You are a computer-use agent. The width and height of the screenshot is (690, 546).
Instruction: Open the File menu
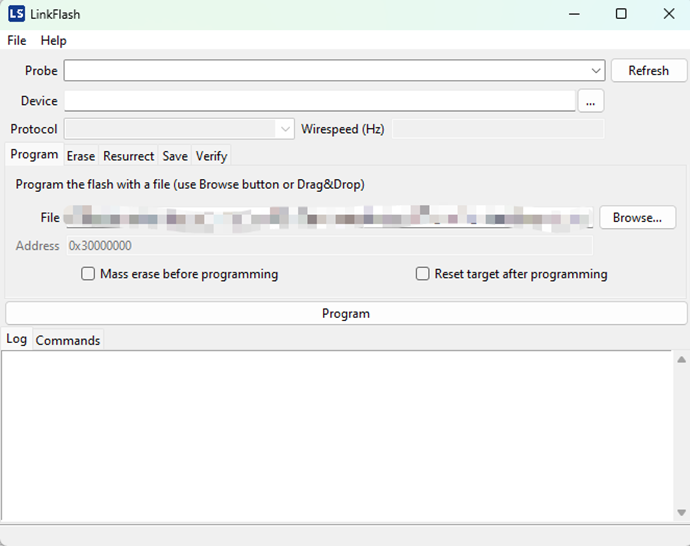click(17, 40)
